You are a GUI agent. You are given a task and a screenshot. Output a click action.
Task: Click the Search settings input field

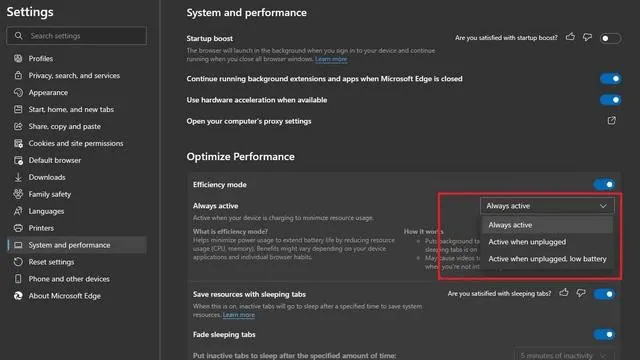tap(76, 36)
